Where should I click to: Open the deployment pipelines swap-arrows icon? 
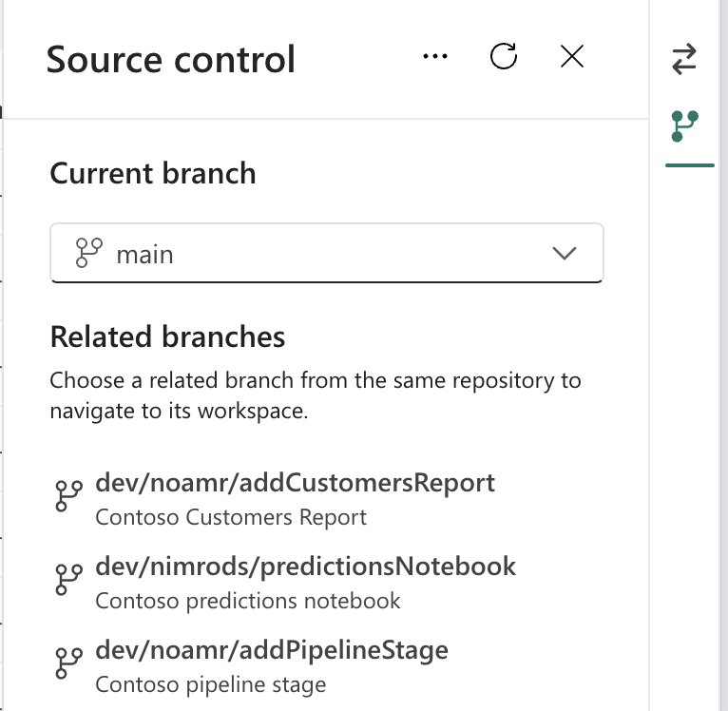coord(684,59)
